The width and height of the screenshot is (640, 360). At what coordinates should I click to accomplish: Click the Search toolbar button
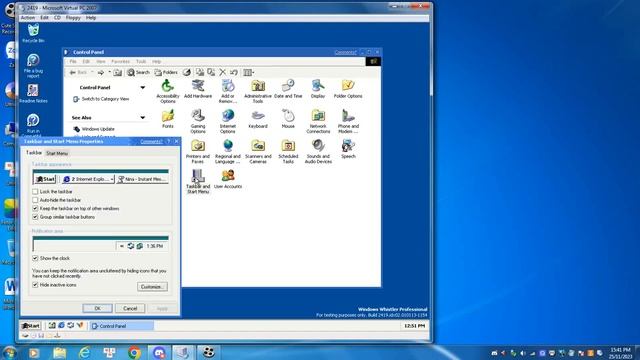pos(138,72)
